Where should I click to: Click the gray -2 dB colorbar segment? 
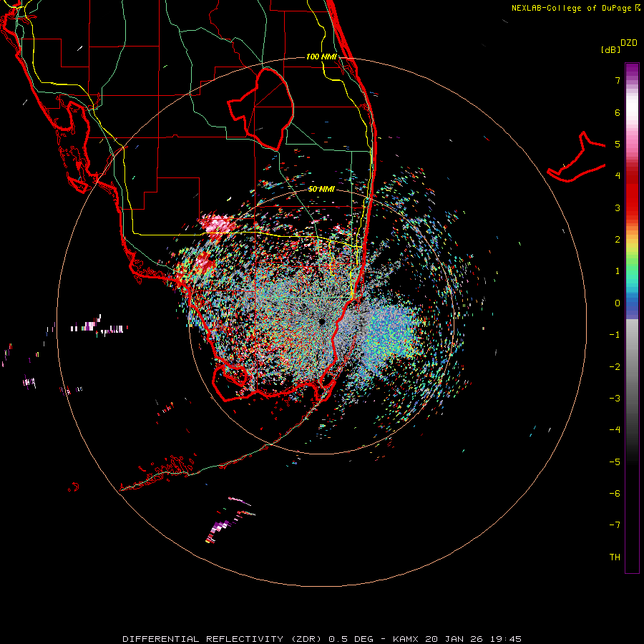[x=632, y=367]
